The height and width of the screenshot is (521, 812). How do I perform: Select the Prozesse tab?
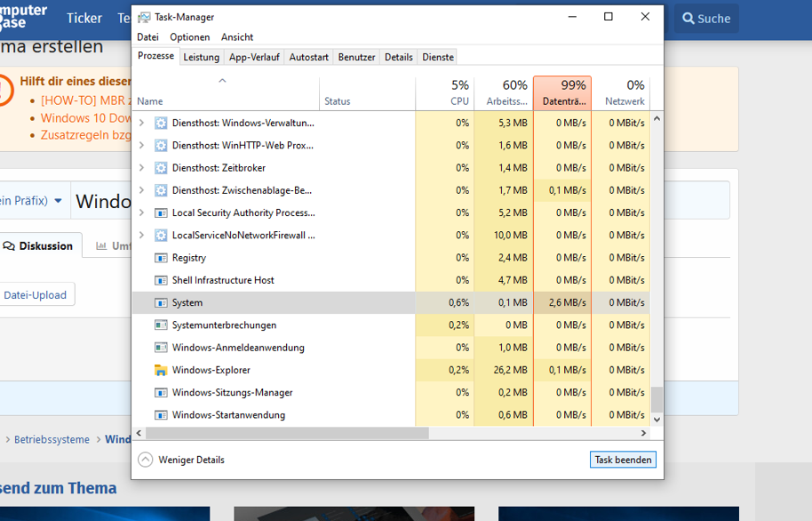click(x=155, y=56)
